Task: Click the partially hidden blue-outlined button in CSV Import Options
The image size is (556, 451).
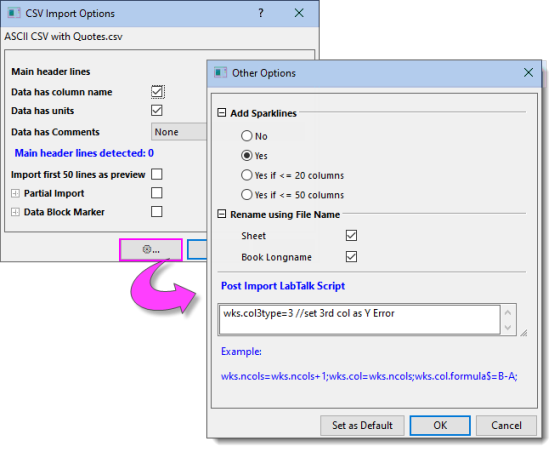Action: 197,250
